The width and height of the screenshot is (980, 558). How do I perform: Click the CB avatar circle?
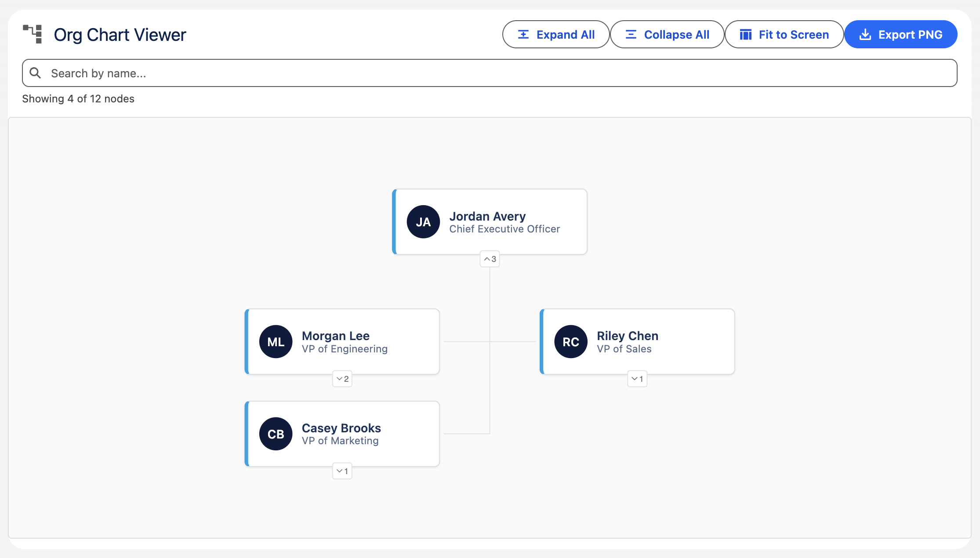tap(276, 434)
